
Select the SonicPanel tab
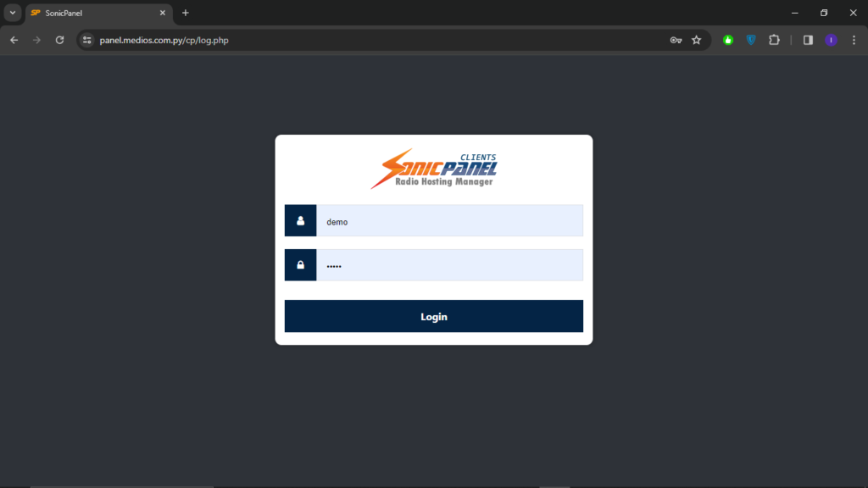[x=98, y=13]
